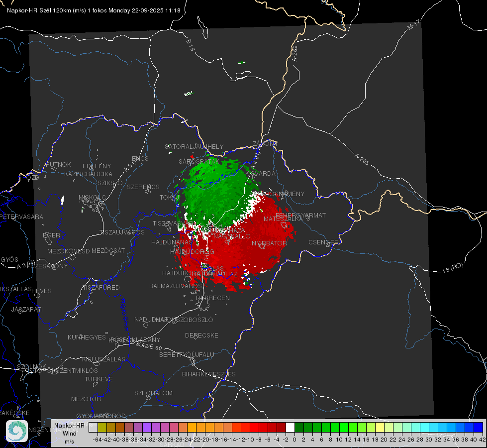Select the TISZAFÜRED label

pyautogui.click(x=101, y=287)
